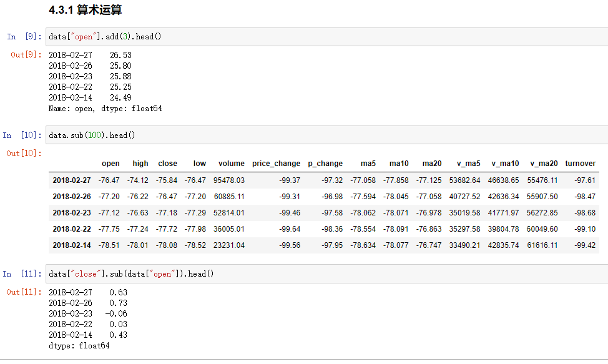This screenshot has height=364, width=608.
Task: Click table row index 2018-02-27
Action: pos(72,180)
